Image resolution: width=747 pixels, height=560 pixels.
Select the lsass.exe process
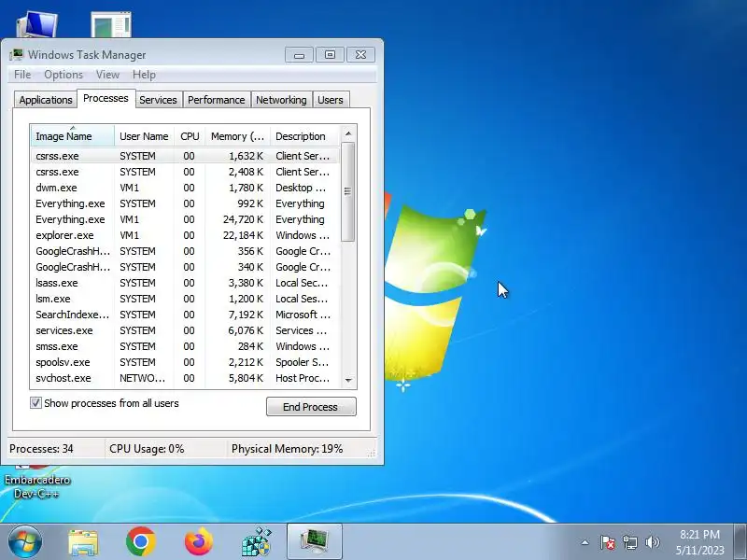(x=185, y=283)
